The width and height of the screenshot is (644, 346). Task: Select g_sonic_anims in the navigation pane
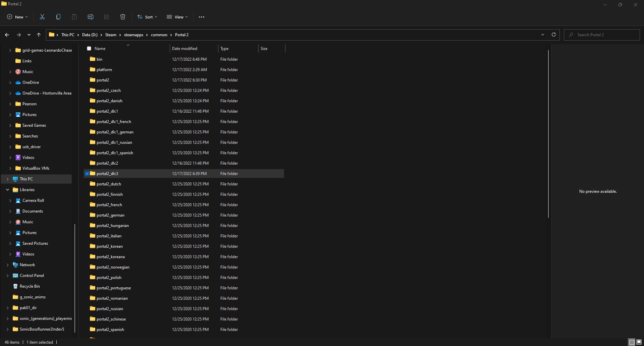click(x=33, y=297)
